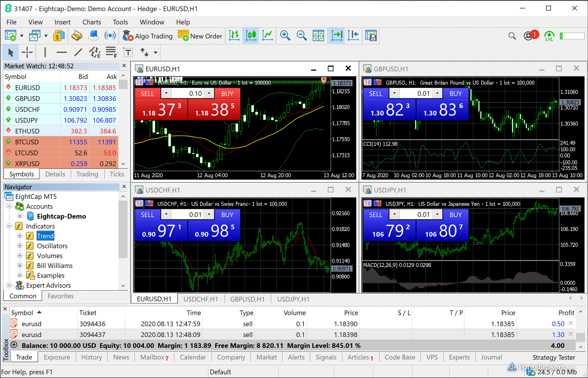Click the Zoom In magnifier
This screenshot has width=588, height=378.
[285, 36]
